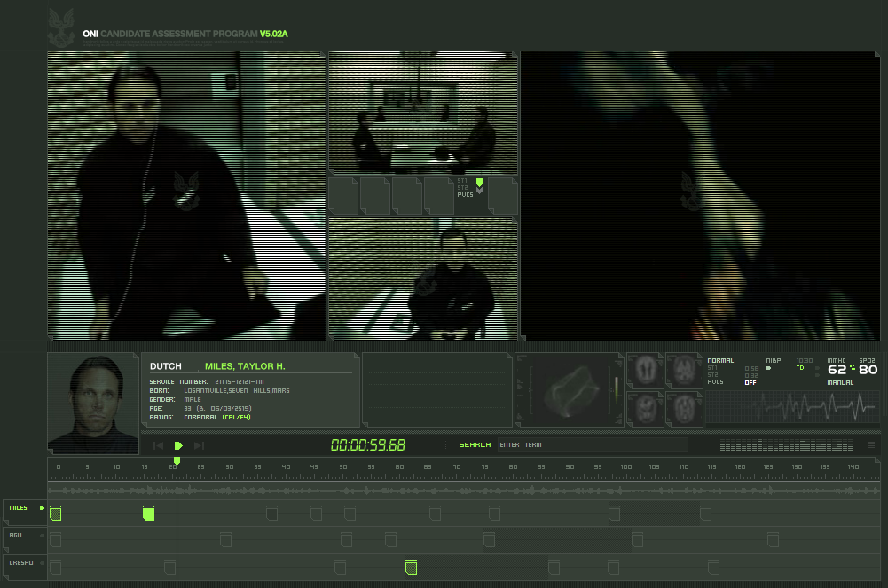Click the top-left brain scan thumbnail
This screenshot has width=888, height=588.
coord(644,370)
